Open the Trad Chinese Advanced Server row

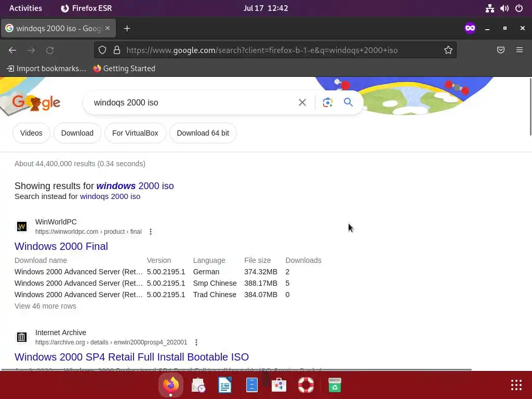pyautogui.click(x=152, y=295)
